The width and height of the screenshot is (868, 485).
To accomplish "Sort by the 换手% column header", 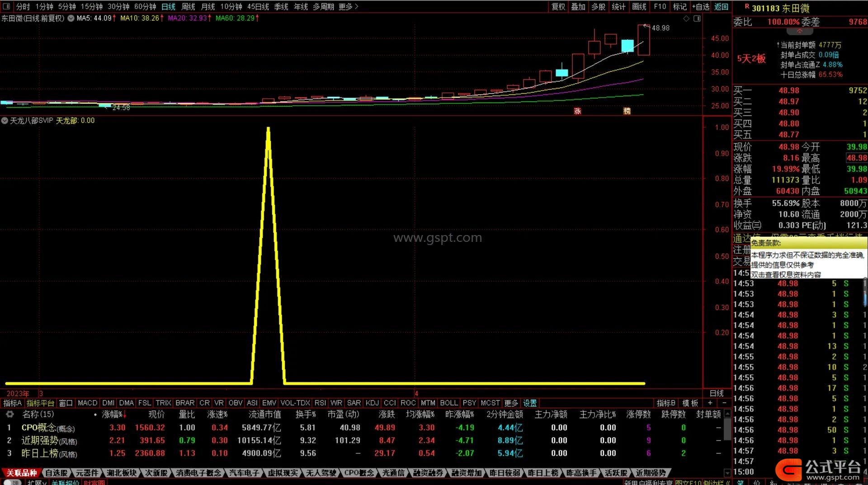I will pyautogui.click(x=306, y=414).
